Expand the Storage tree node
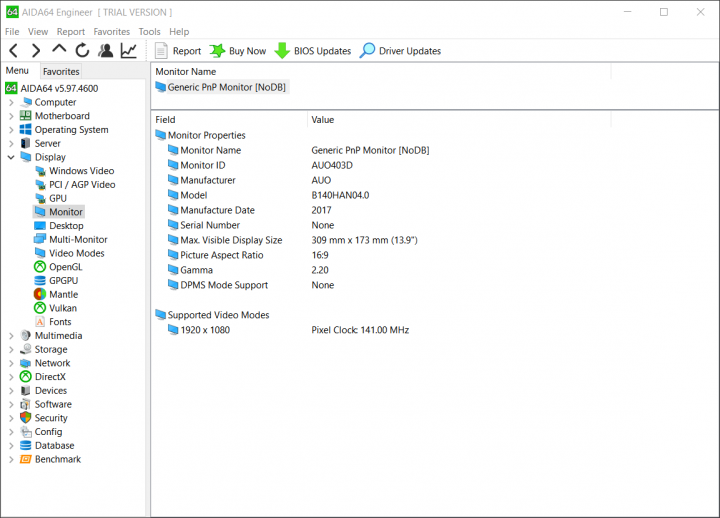 point(11,349)
